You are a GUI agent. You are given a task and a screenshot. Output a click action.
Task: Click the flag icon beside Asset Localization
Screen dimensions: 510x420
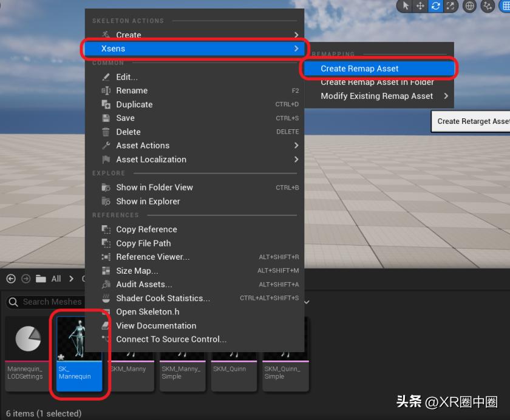106,160
